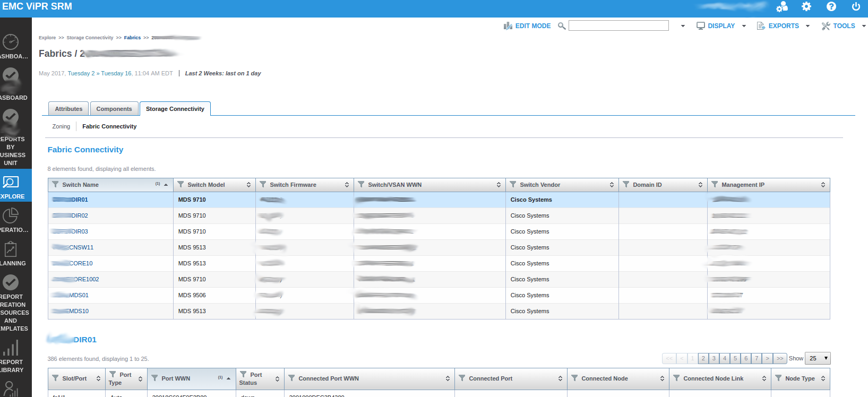This screenshot has width=868, height=397.
Task: Sort by the Switch Vendor column arrows
Action: point(612,185)
